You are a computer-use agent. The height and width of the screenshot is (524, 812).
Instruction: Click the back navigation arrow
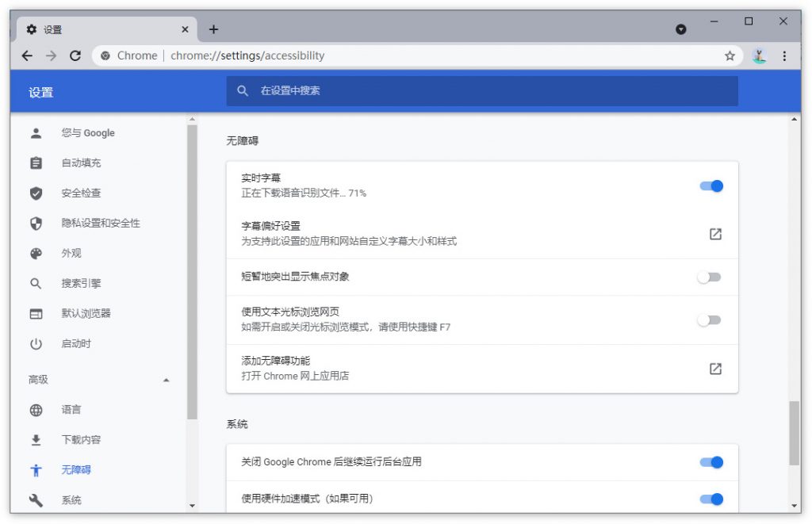point(26,55)
